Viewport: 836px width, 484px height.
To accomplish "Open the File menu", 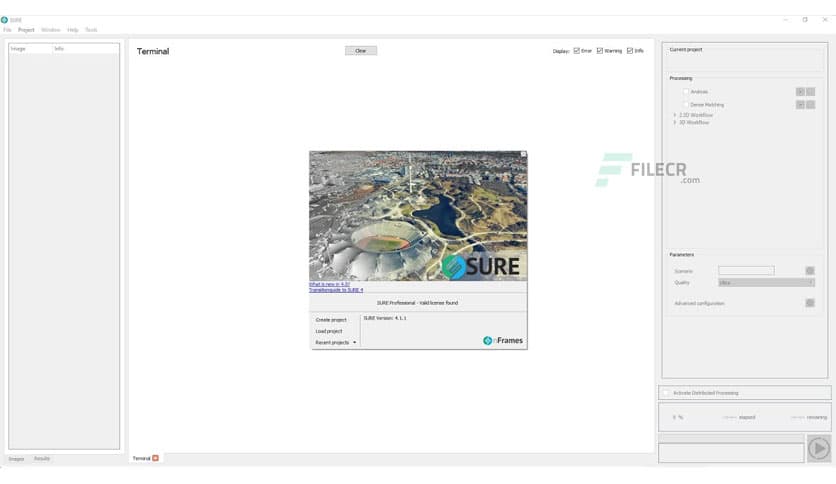I will (7, 30).
